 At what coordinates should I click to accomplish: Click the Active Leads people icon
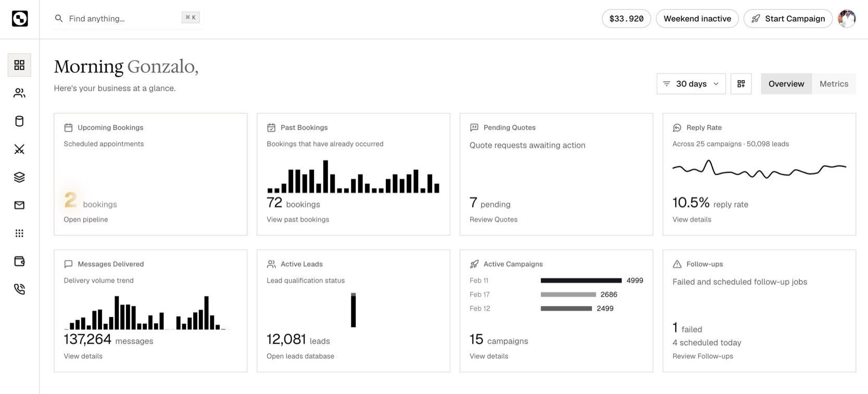point(271,264)
